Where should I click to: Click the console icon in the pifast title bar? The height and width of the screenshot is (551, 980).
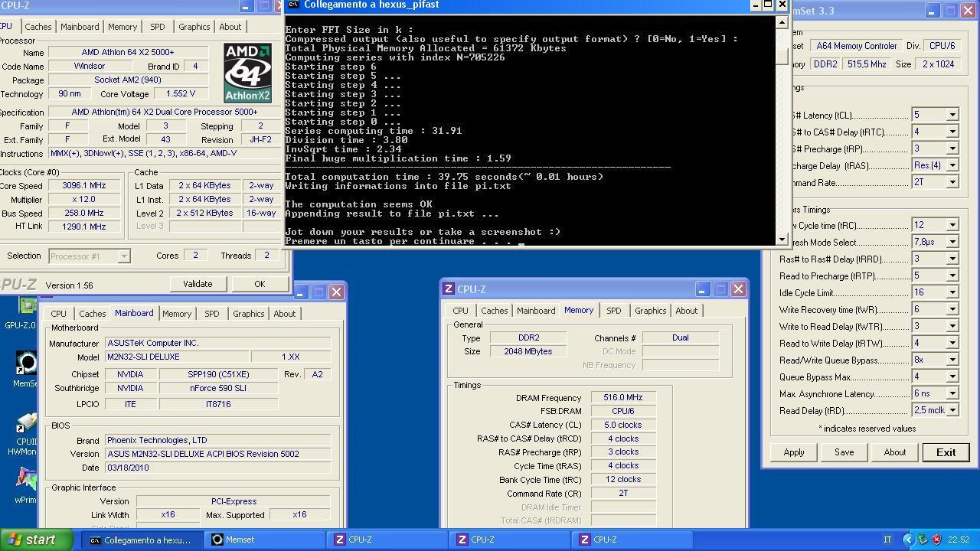tap(293, 5)
